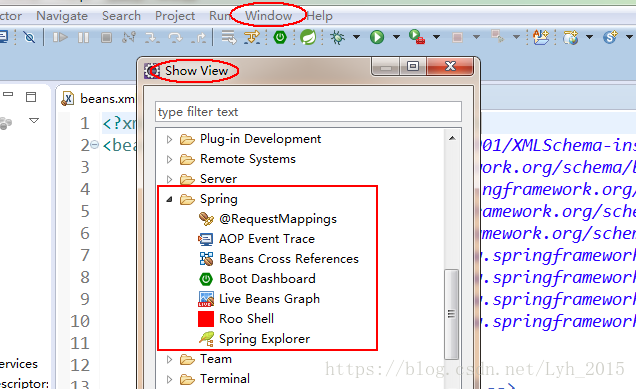The height and width of the screenshot is (389, 636).
Task: Click the Disconnect debug icon
Action: click(129, 38)
